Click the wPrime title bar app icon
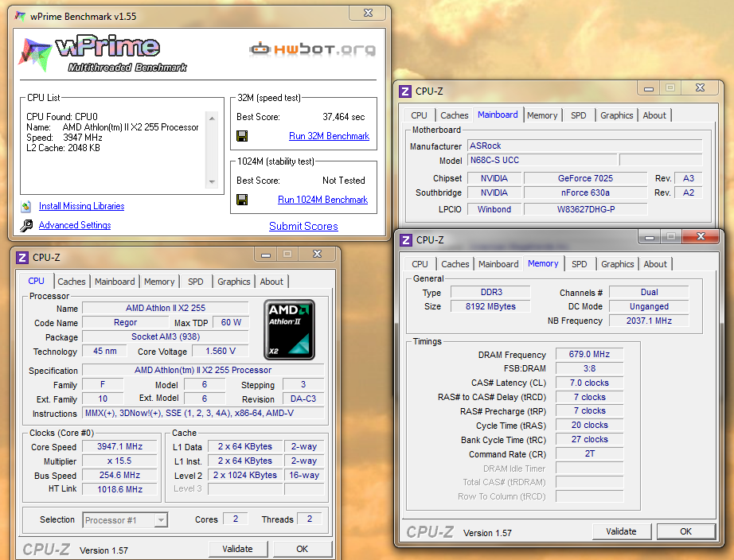The height and width of the screenshot is (560, 734). (x=20, y=17)
